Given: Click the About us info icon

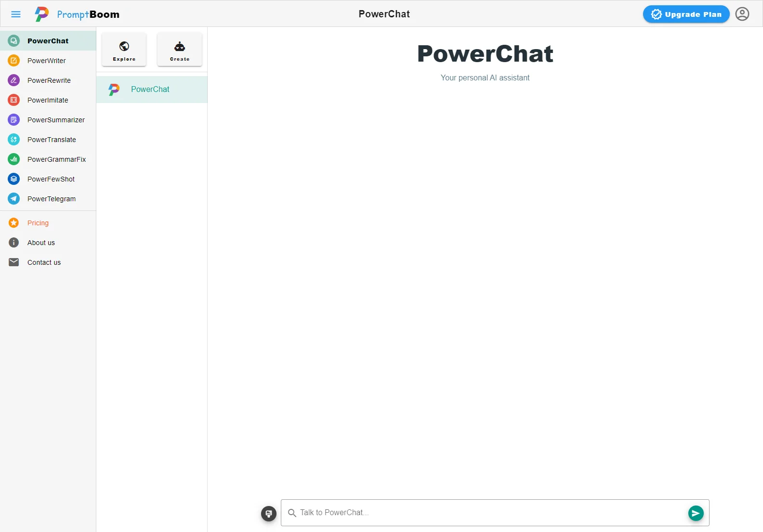Looking at the screenshot, I should [x=14, y=243].
